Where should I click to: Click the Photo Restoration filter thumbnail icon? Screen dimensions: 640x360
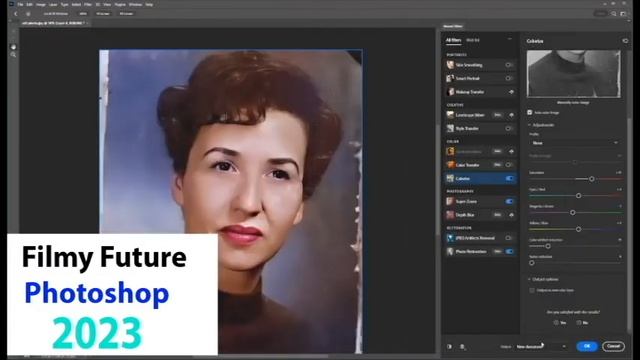(x=450, y=251)
